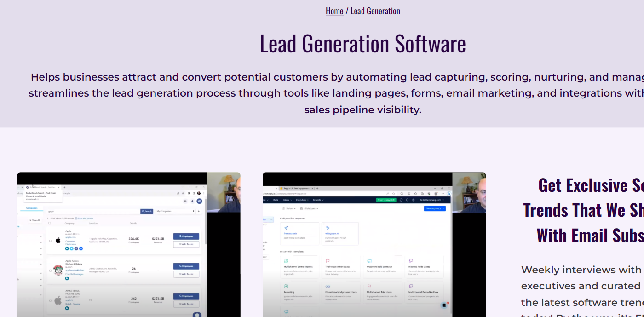Open the help question mark icon in Reply.io
This screenshot has height=317, width=644.
tap(413, 200)
